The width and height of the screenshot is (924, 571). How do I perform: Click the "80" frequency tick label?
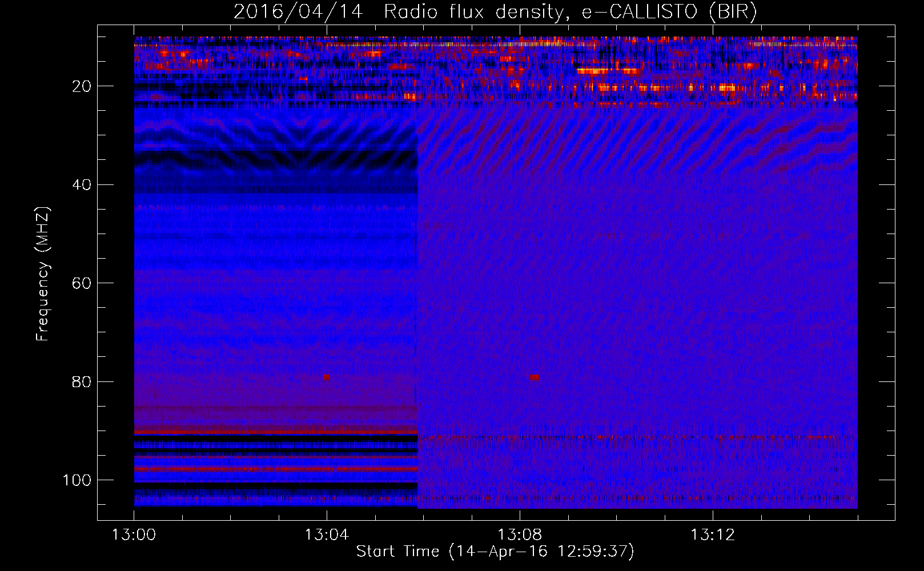tap(82, 381)
